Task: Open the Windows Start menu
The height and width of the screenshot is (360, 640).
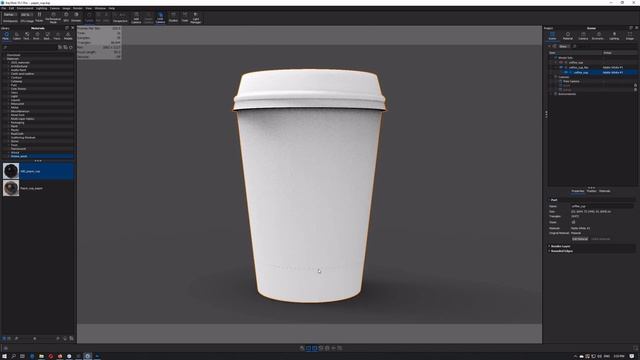Action: pyautogui.click(x=4, y=356)
